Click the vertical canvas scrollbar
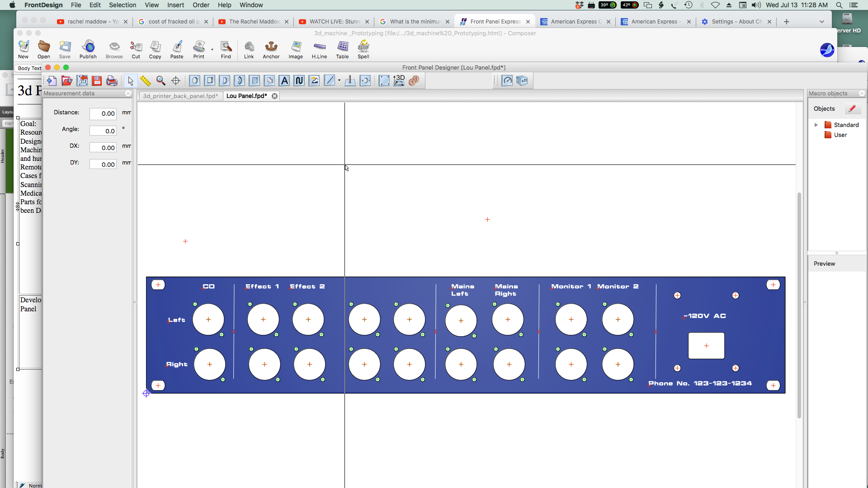 799,305
